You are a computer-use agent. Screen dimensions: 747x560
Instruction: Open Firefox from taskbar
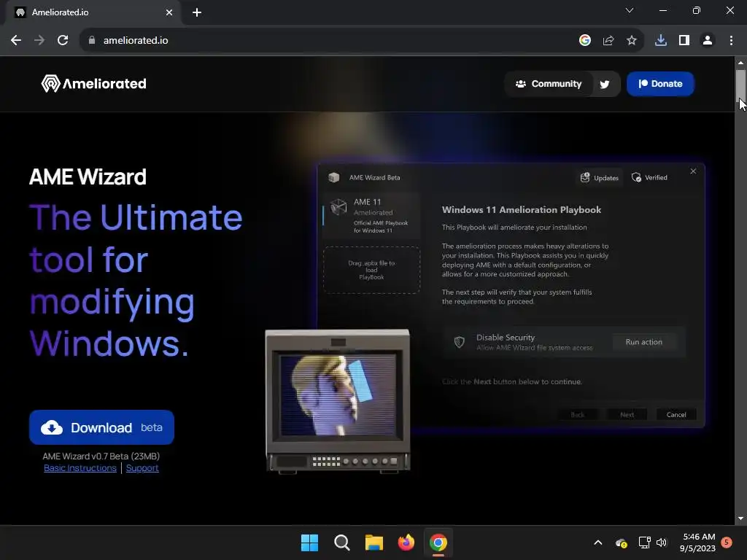pos(406,542)
